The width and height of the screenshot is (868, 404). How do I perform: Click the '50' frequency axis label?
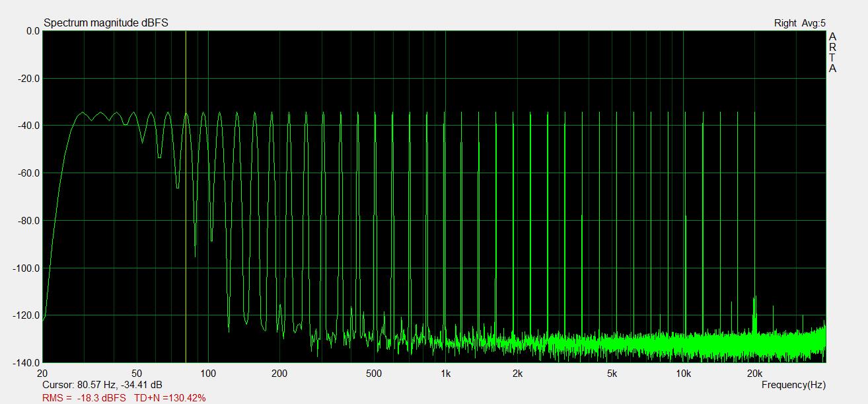click(x=137, y=373)
